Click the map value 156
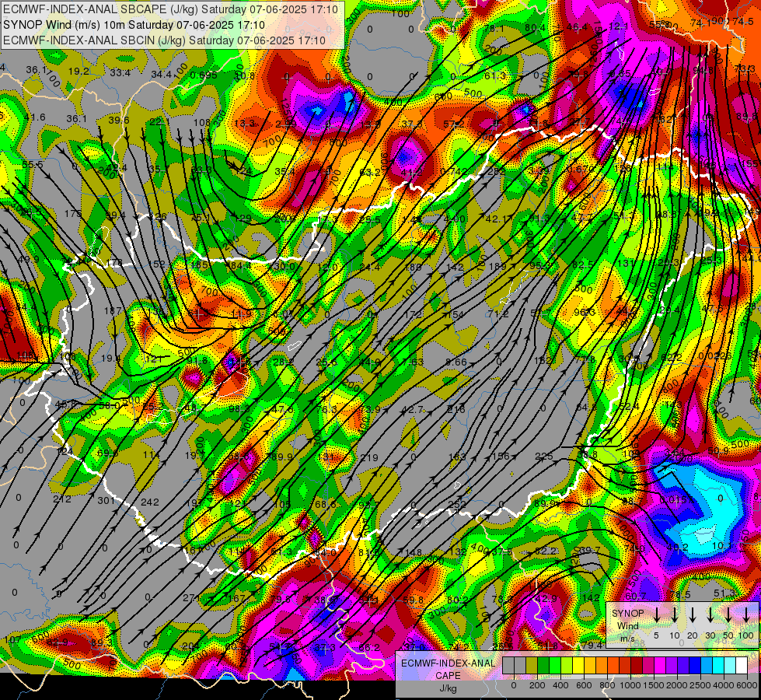761x700 pixels. 501,456
